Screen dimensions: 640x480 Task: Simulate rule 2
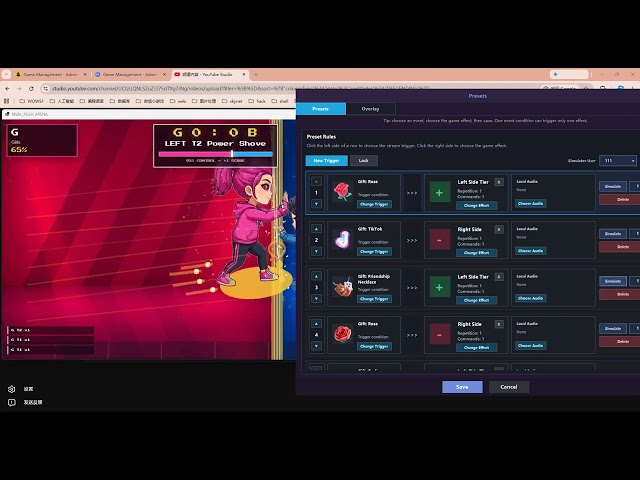coord(613,233)
